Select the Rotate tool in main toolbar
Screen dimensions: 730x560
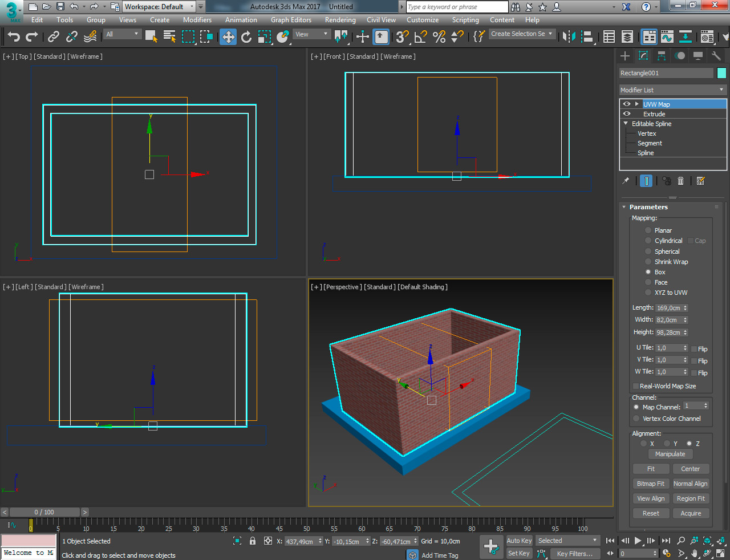[246, 37]
